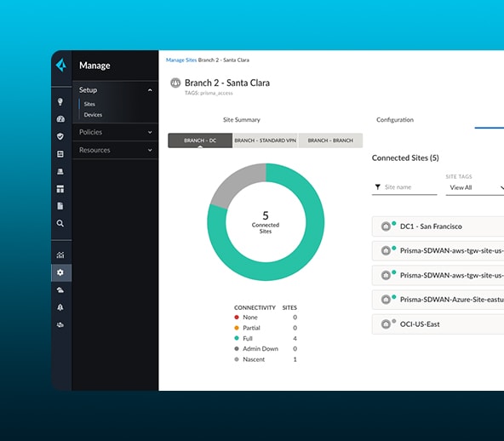The width and height of the screenshot is (504, 441).
Task: Expand the Resources section
Action: click(115, 150)
